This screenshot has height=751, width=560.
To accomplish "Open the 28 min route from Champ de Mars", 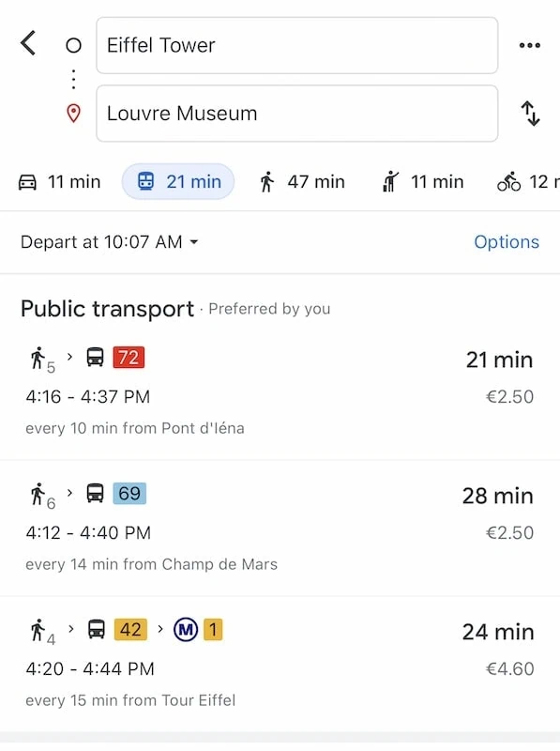I will [280, 528].
